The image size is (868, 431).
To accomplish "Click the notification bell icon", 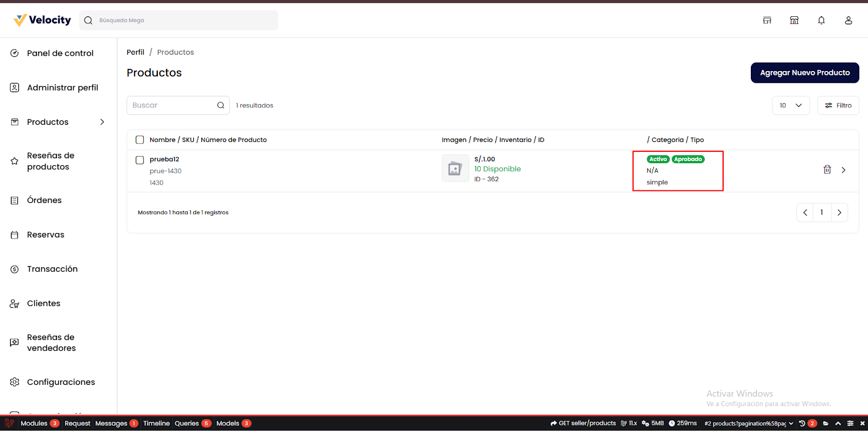I will [x=821, y=21].
